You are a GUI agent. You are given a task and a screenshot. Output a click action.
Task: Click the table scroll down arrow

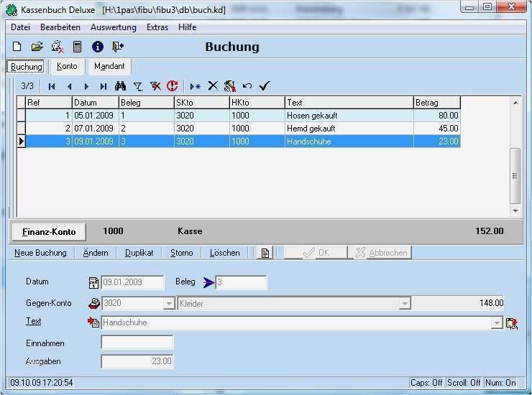[x=515, y=211]
